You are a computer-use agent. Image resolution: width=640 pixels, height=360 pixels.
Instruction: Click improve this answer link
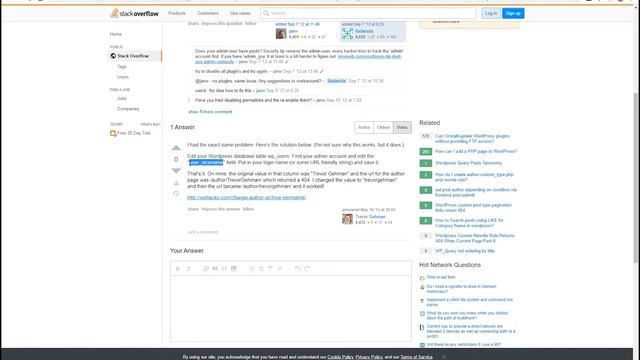tap(221, 209)
